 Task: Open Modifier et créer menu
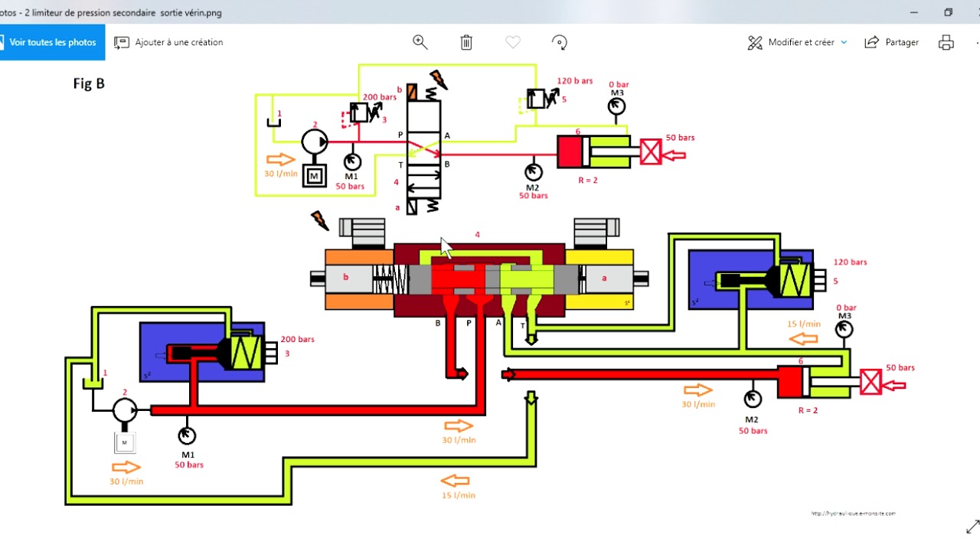click(798, 42)
